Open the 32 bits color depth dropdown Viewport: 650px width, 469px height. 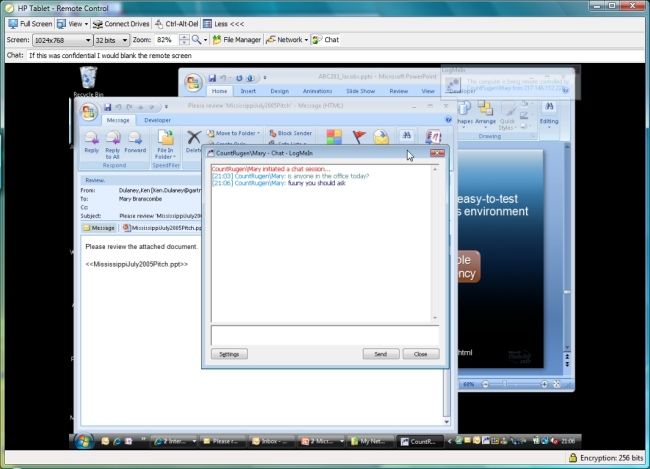(x=111, y=40)
